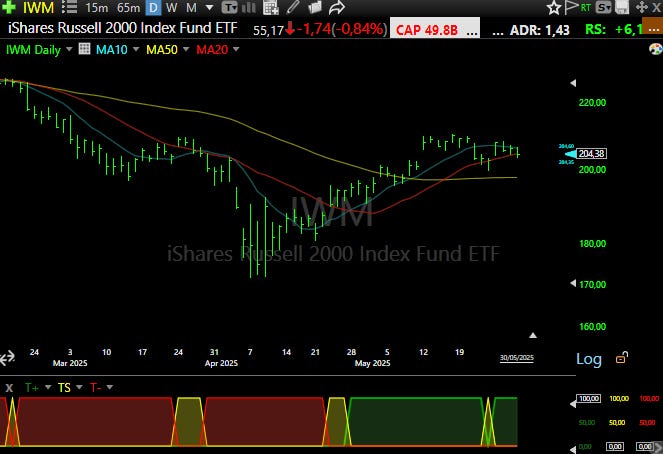Click the red 100,00 scale value
The width and height of the screenshot is (663, 454).
[649, 399]
